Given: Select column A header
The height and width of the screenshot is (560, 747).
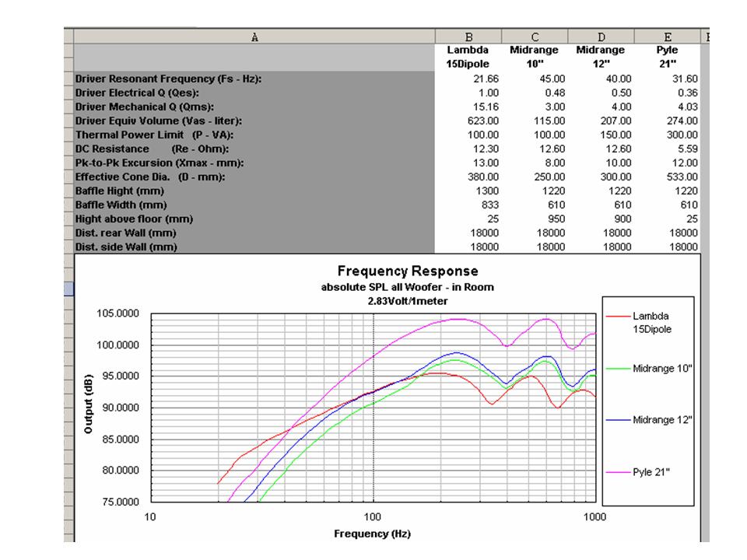Looking at the screenshot, I should pyautogui.click(x=254, y=37).
